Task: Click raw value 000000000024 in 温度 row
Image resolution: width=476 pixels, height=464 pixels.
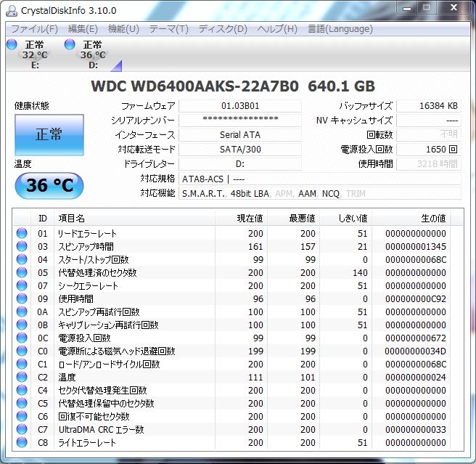Action: click(416, 377)
